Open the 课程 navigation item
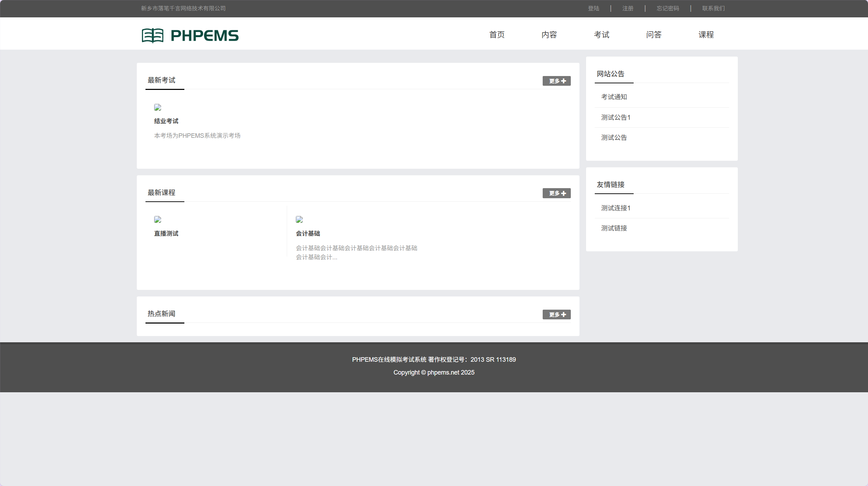The width and height of the screenshot is (868, 486). coord(706,35)
